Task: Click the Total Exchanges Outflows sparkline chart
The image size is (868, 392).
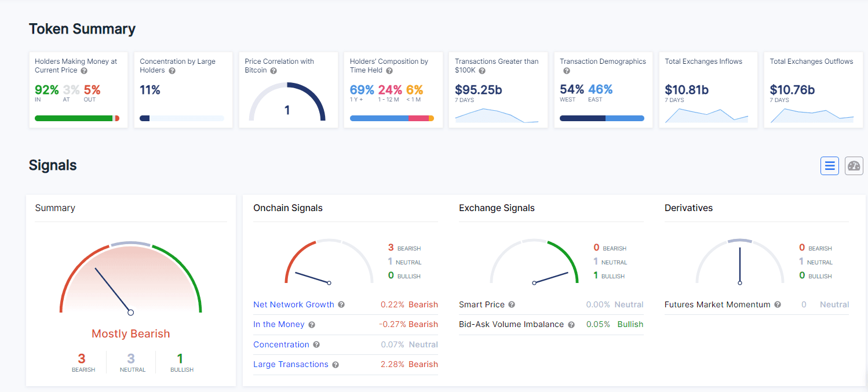Action: (811, 115)
